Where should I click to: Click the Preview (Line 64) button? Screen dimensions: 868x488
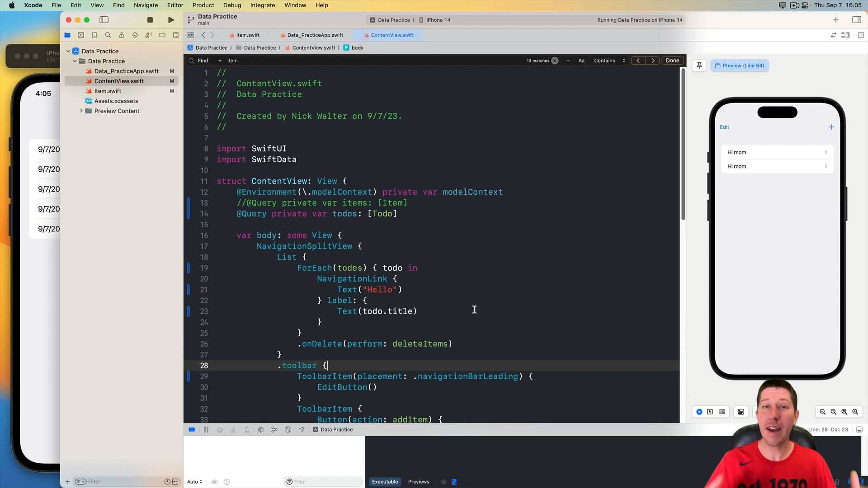(x=740, y=66)
